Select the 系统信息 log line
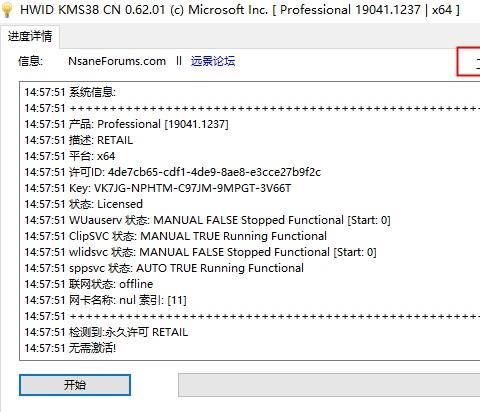Image resolution: width=480 pixels, height=412 pixels. [x=70, y=92]
